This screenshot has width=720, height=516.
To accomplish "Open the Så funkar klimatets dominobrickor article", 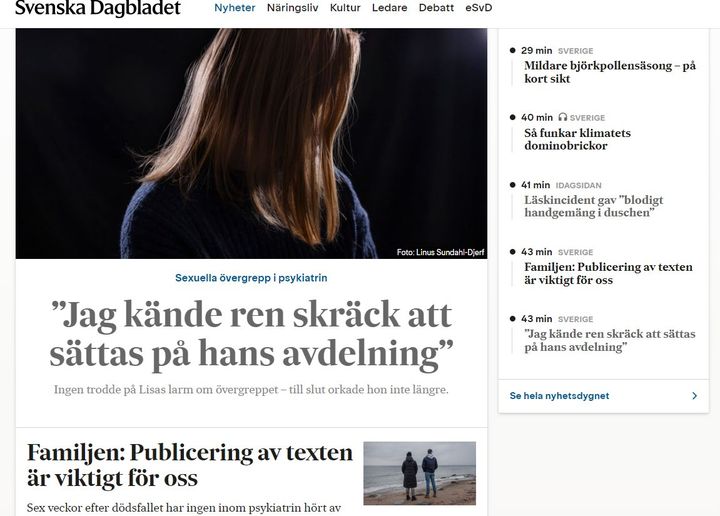I will point(577,139).
